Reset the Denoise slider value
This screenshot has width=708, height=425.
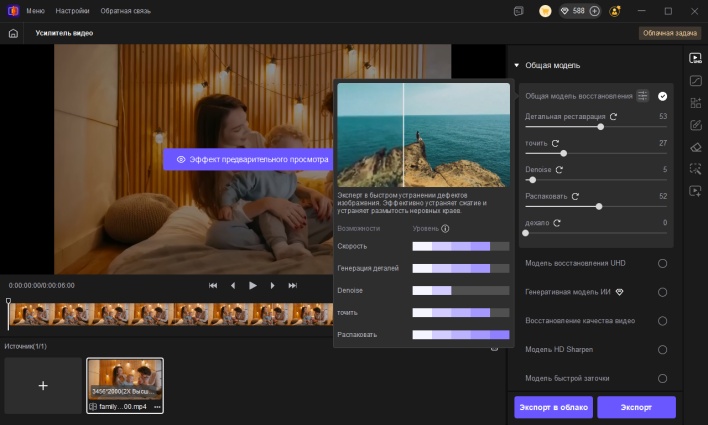(x=559, y=170)
